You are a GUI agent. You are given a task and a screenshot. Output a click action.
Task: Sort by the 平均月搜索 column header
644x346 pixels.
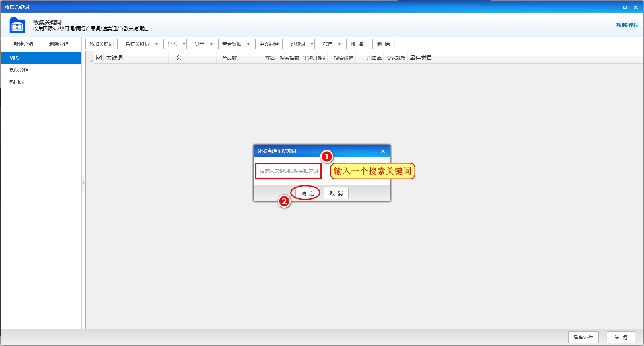[x=314, y=58]
